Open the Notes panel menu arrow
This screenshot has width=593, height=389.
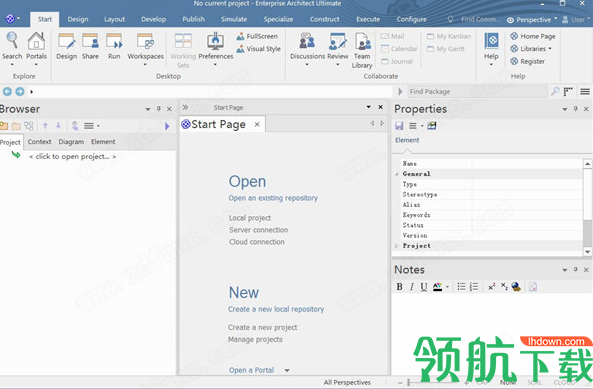click(565, 270)
